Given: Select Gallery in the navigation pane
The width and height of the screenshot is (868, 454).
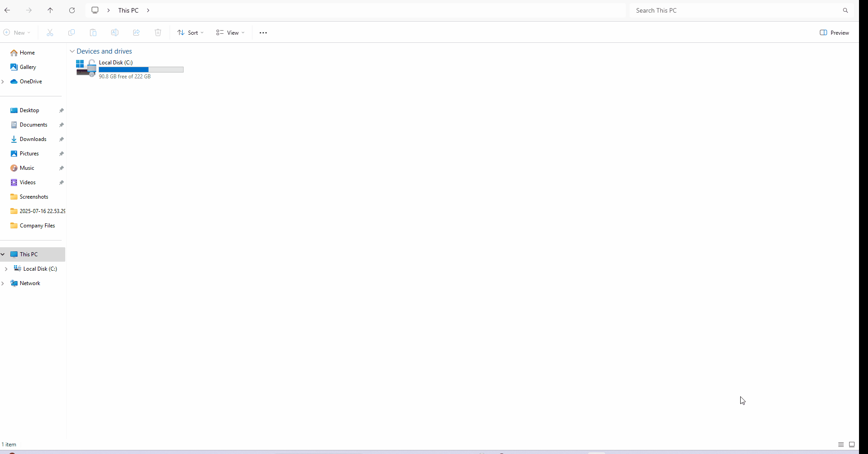Looking at the screenshot, I should [27, 67].
